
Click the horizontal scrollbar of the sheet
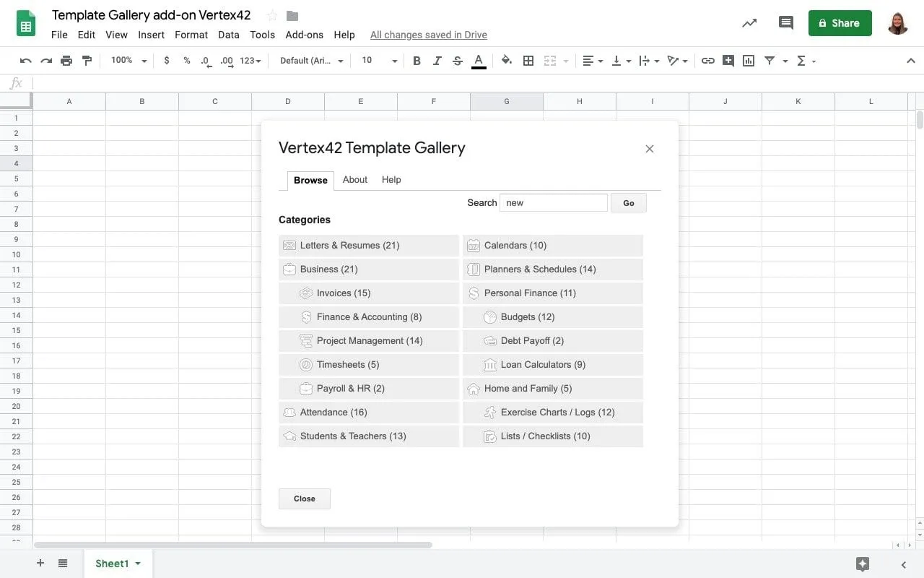click(233, 545)
